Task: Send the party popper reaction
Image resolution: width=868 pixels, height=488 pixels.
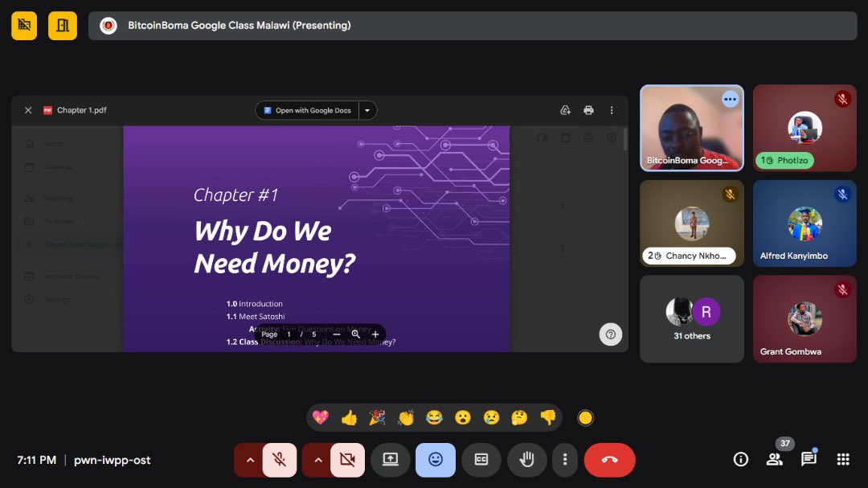Action: tap(378, 417)
